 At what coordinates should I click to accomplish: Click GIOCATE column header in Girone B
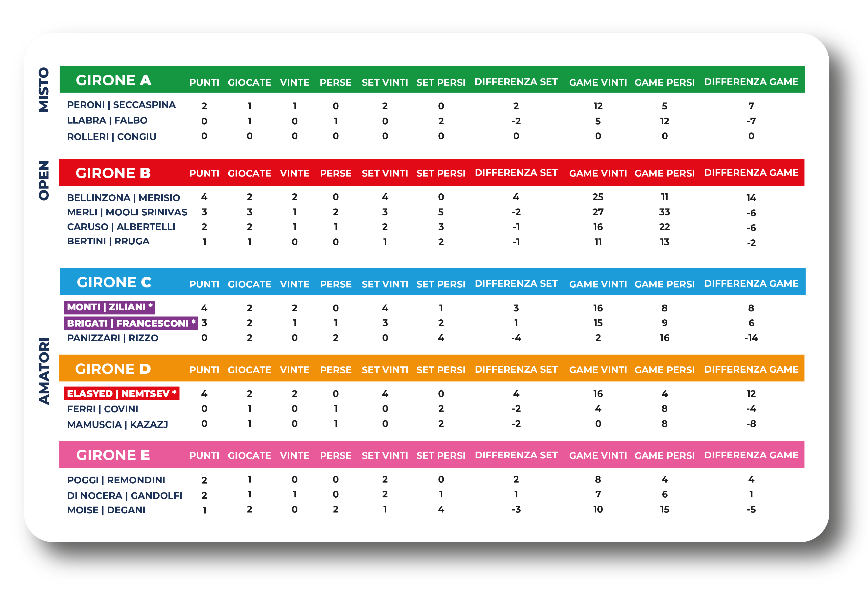(249, 173)
